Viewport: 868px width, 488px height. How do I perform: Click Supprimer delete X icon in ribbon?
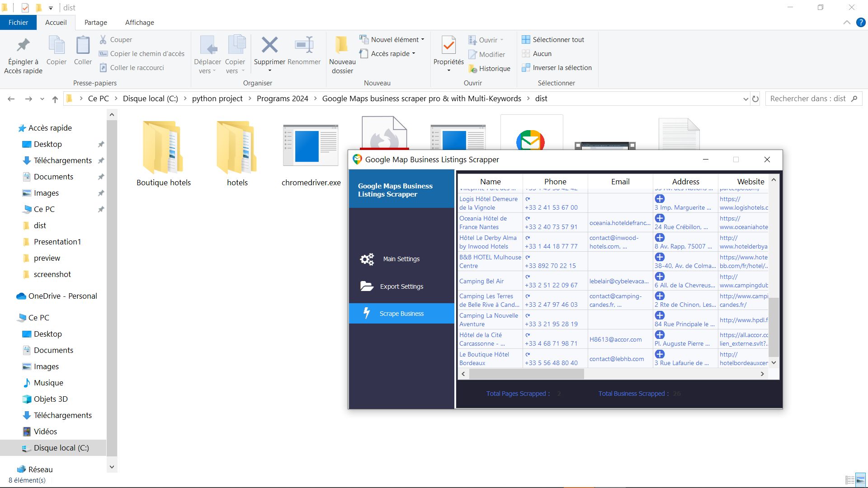coord(269,45)
